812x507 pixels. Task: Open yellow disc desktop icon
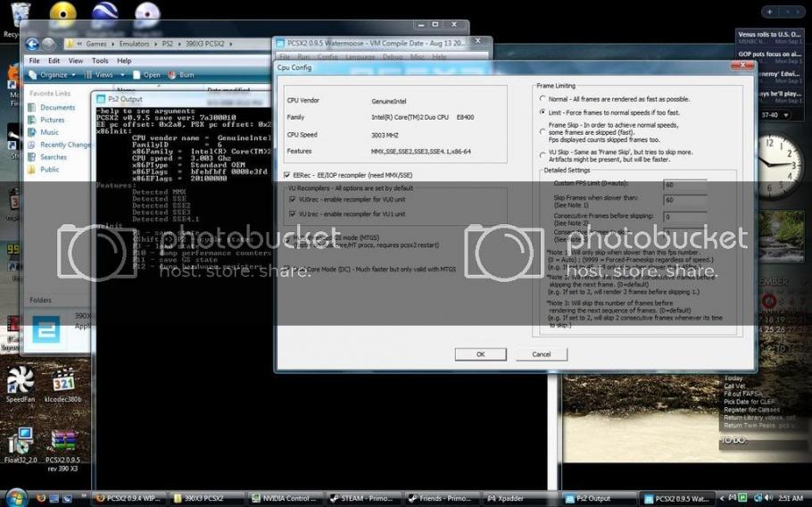62,14
